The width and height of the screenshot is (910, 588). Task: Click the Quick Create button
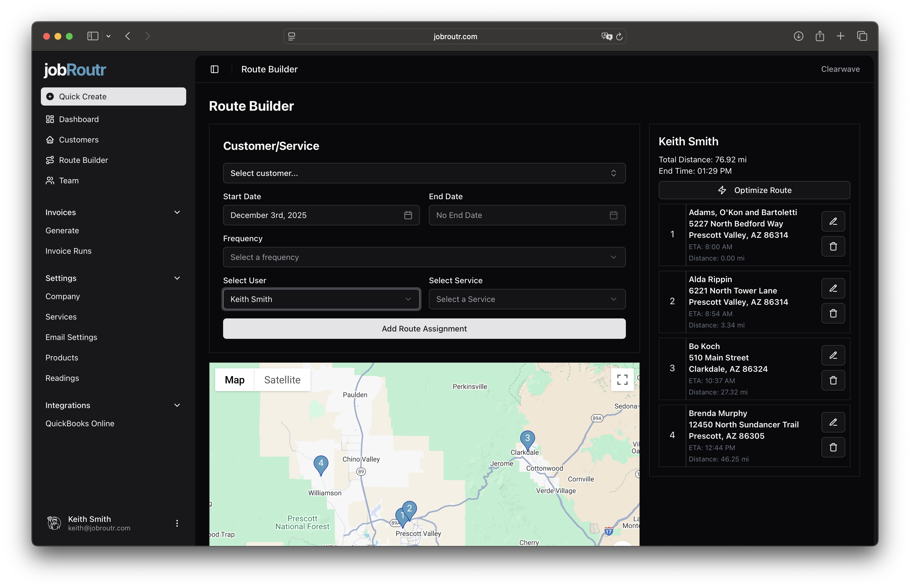(114, 96)
